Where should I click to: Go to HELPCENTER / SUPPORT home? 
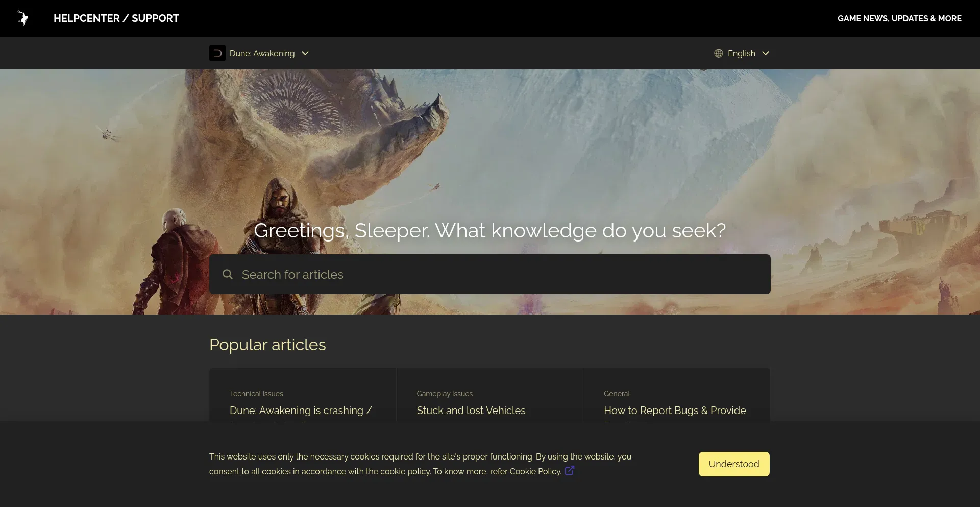[116, 18]
